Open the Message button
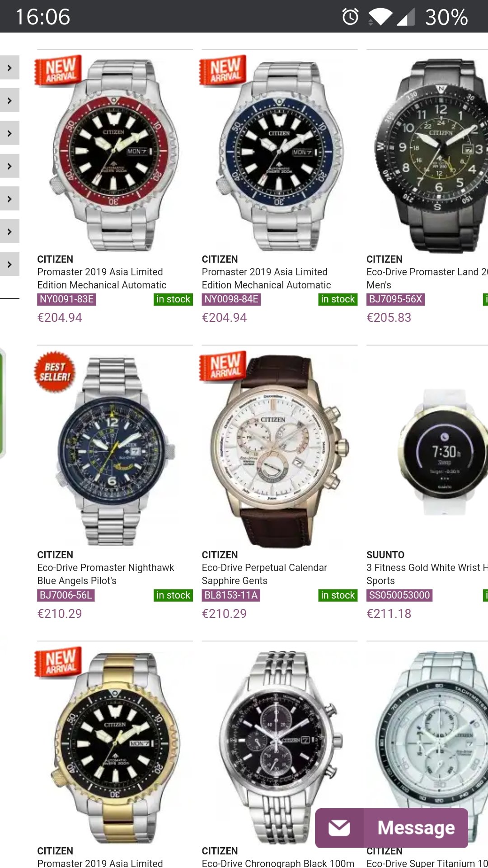Viewport: 488px width, 868px height. pyautogui.click(x=391, y=828)
